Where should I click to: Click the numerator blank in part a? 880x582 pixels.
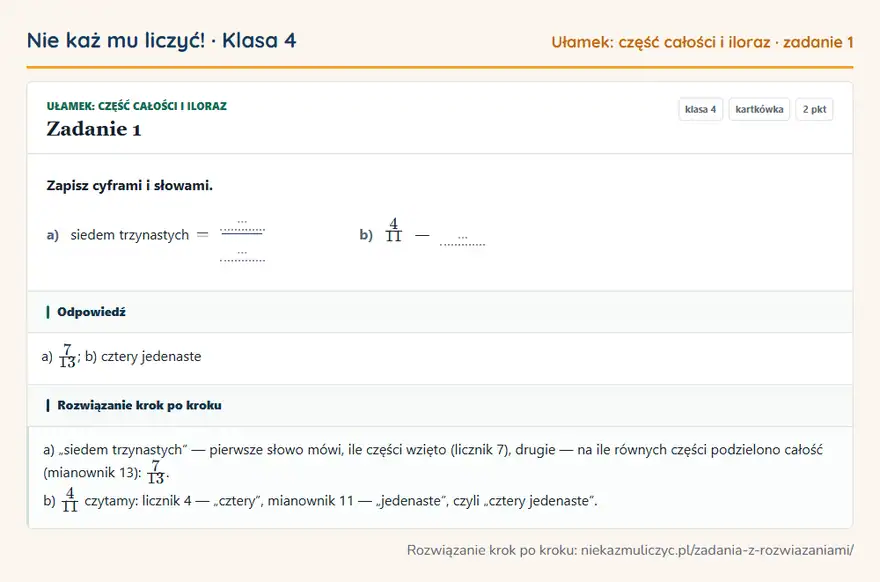pyautogui.click(x=242, y=226)
